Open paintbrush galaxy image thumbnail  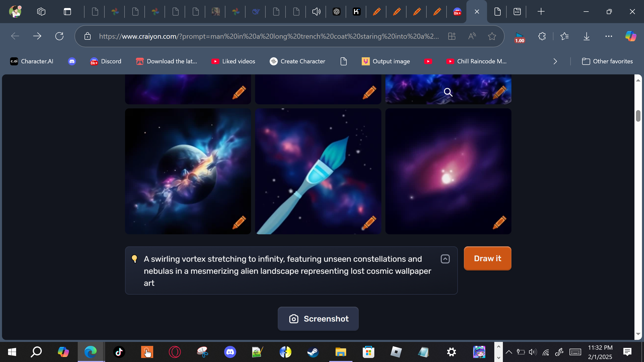(x=318, y=171)
